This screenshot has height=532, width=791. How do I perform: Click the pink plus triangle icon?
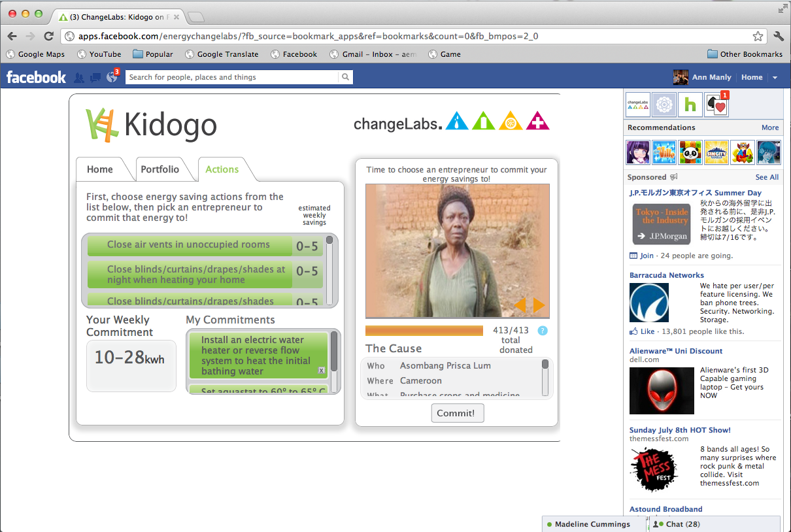tap(537, 121)
